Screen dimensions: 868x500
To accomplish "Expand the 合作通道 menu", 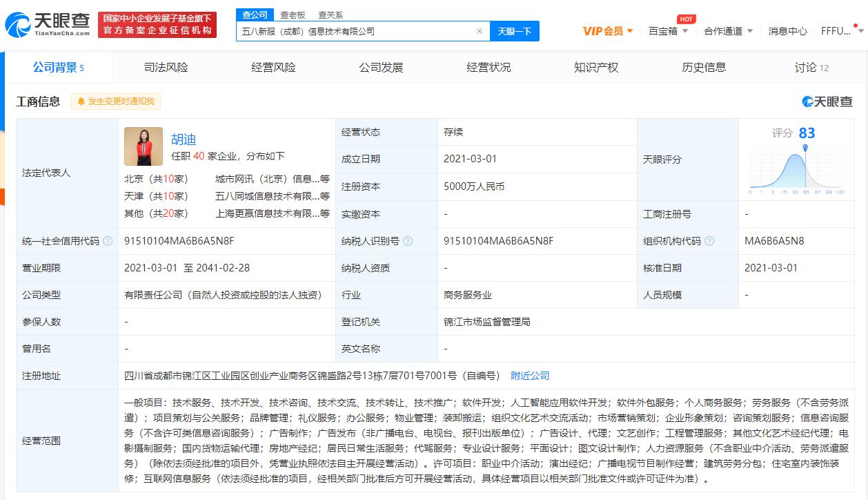I will click(728, 31).
